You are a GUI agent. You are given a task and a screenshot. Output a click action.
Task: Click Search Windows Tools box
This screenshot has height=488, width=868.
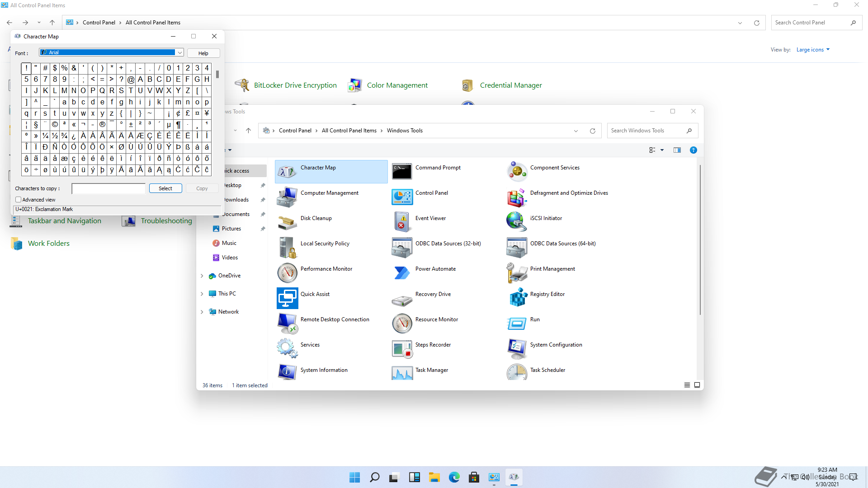(652, 131)
